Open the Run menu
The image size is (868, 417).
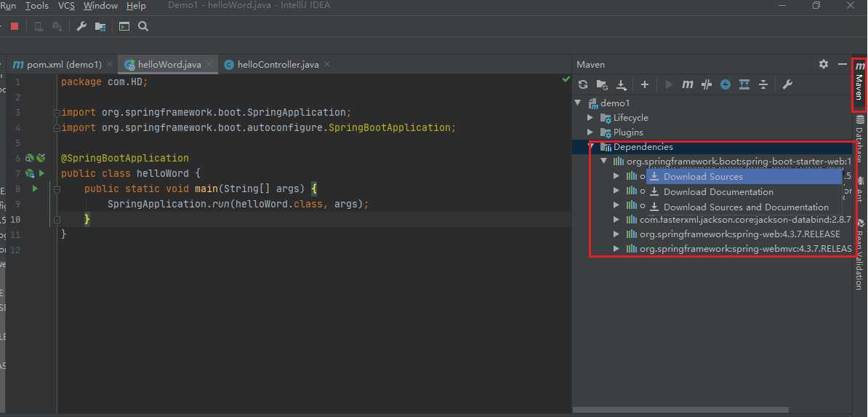pos(8,6)
